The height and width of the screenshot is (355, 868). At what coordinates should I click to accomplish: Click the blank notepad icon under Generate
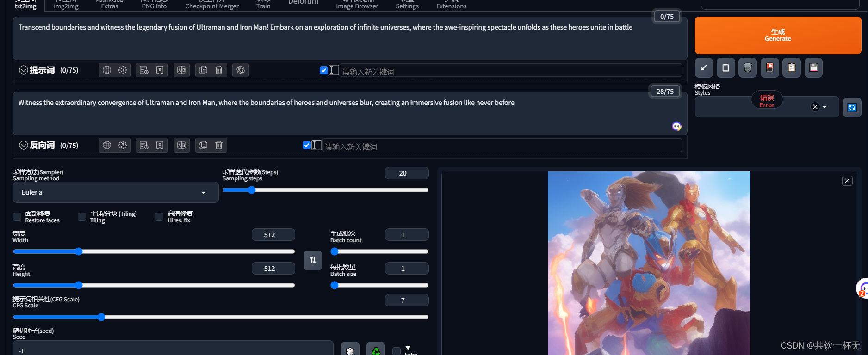click(x=726, y=68)
